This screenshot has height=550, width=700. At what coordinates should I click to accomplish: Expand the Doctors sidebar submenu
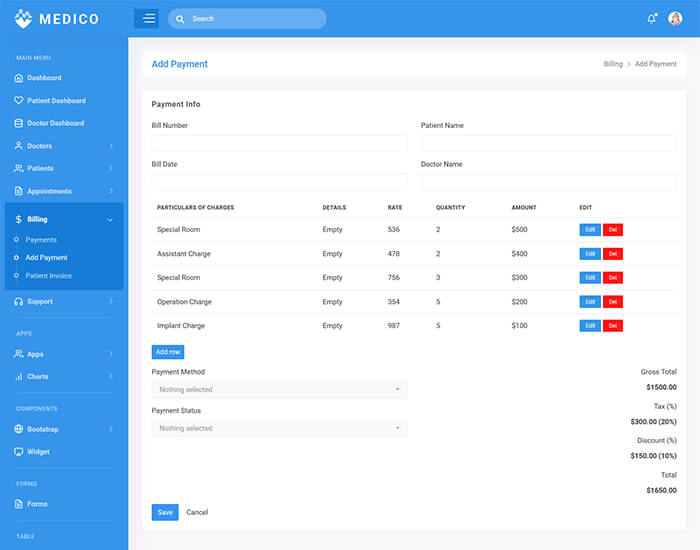[110, 146]
